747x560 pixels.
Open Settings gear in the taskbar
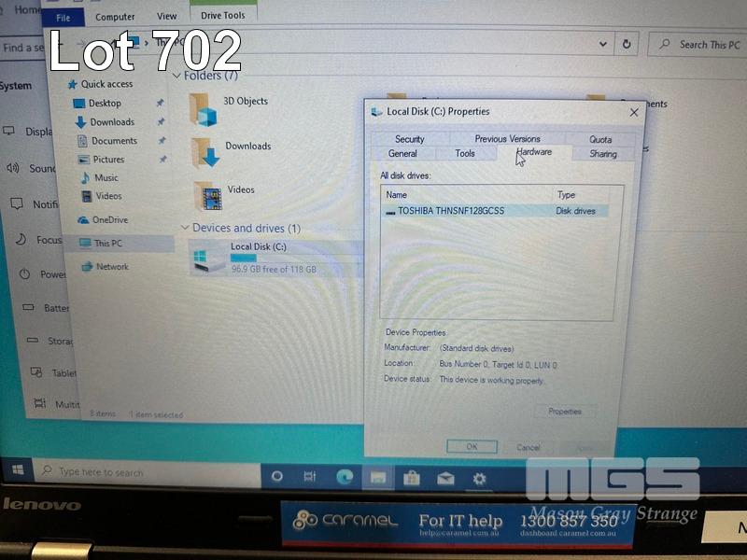[479, 479]
